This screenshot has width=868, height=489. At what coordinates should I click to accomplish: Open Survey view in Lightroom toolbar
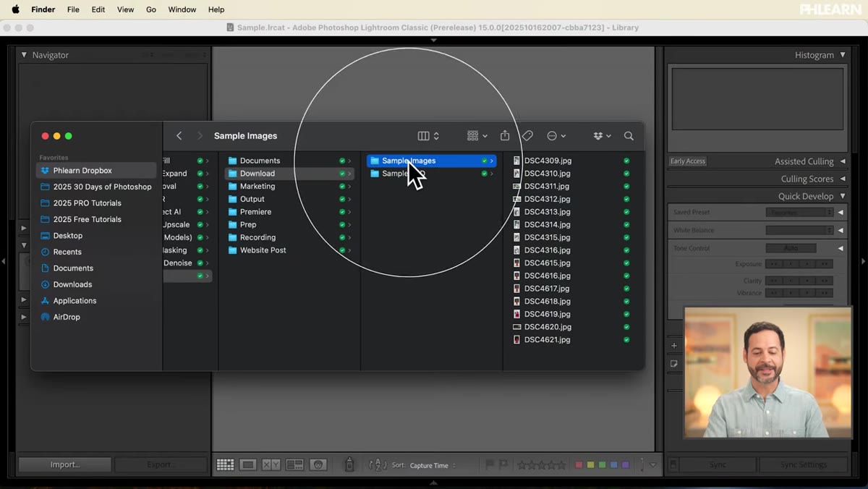pyautogui.click(x=294, y=464)
